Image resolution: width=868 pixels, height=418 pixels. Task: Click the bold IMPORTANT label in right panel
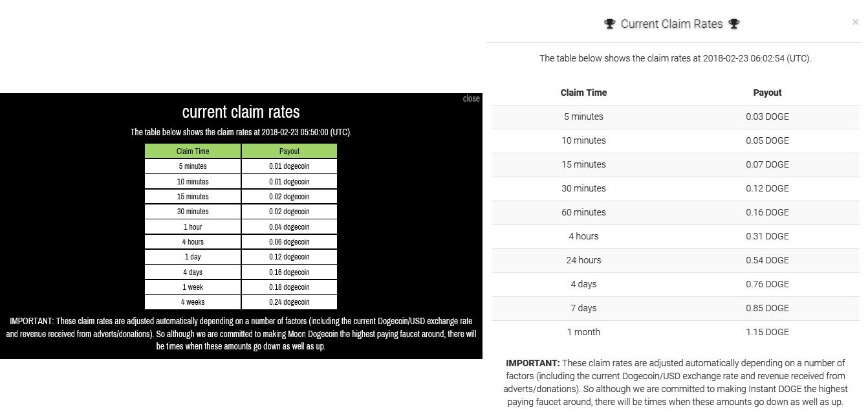(x=533, y=363)
